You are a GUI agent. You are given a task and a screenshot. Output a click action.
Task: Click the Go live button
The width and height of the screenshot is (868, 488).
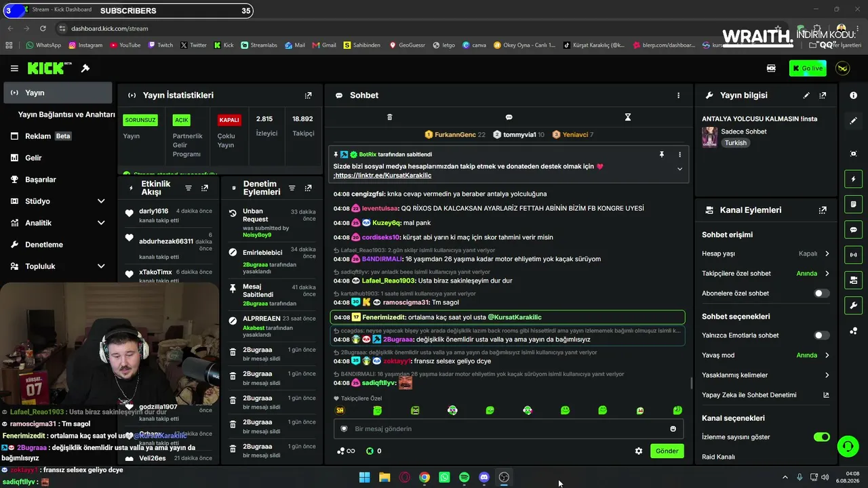pos(807,68)
